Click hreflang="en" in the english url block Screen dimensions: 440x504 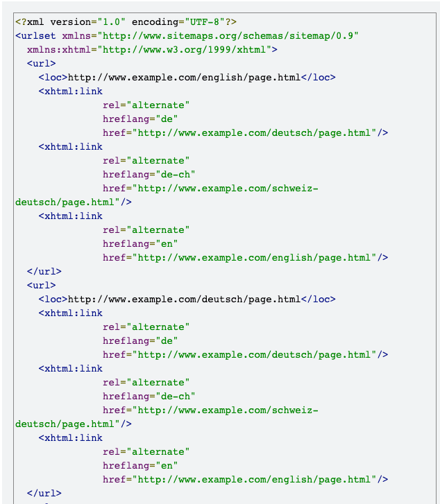click(140, 243)
